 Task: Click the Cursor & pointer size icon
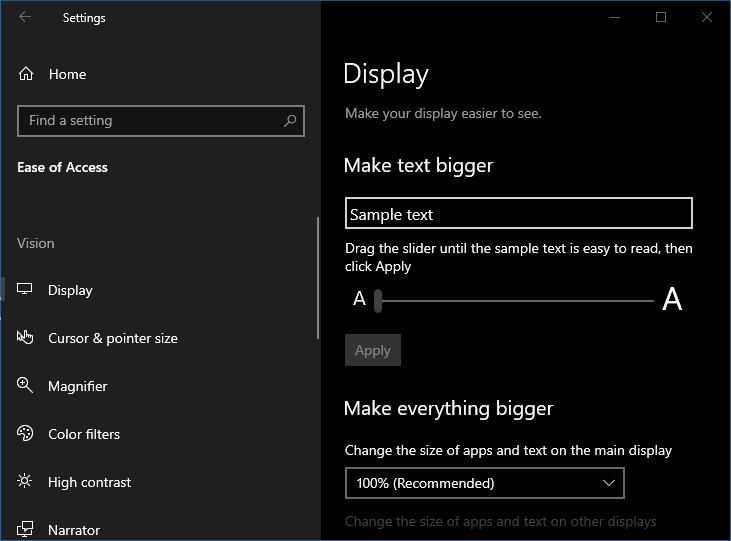pos(26,338)
